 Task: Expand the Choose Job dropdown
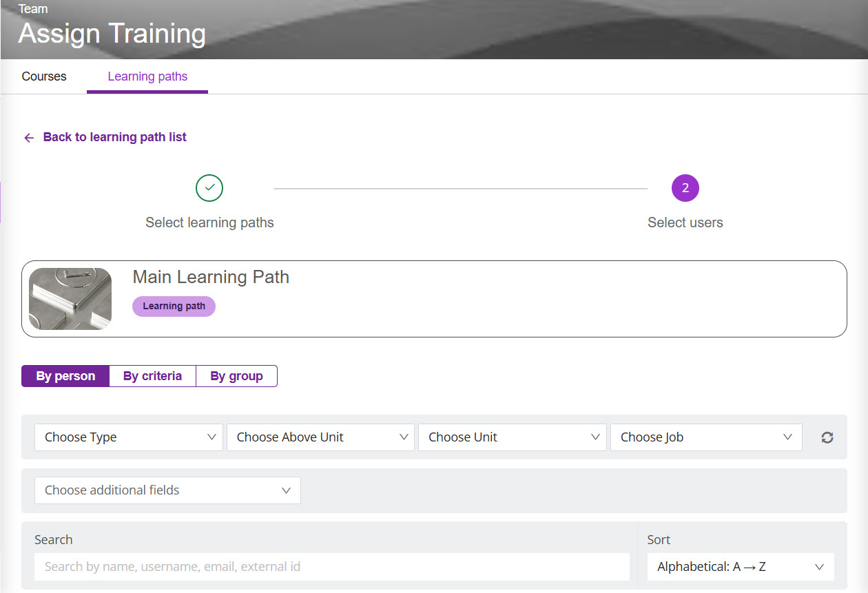(x=705, y=437)
